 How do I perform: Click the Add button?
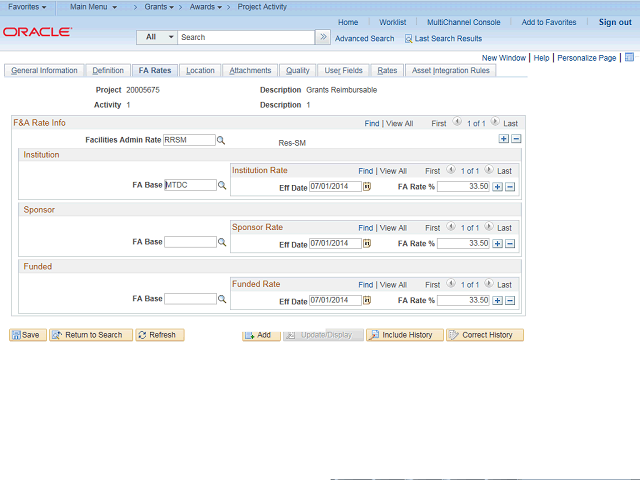261,335
